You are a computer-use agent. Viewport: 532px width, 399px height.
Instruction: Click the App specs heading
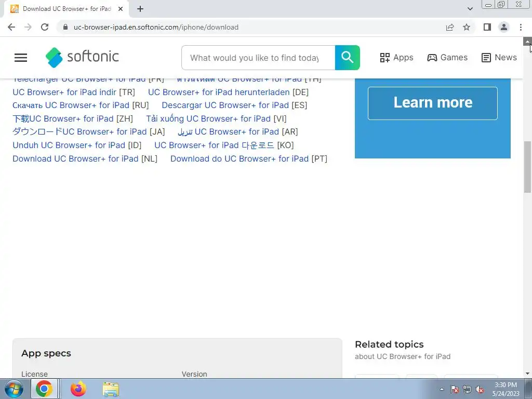(46, 353)
